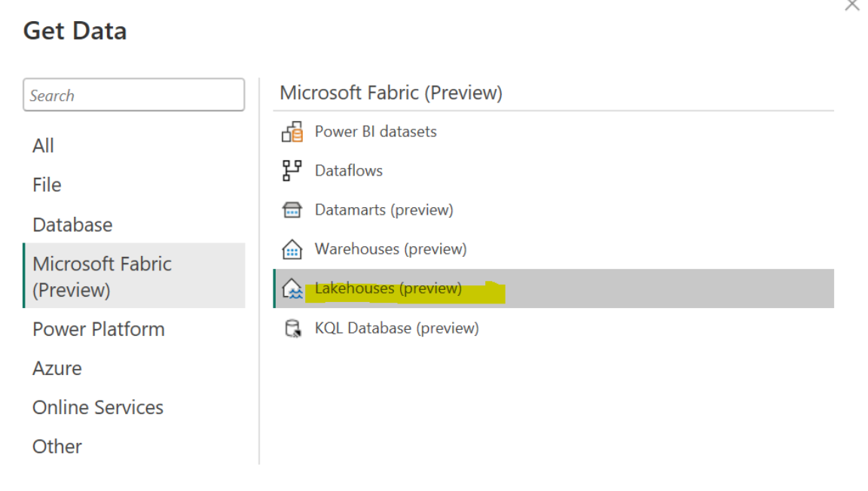Focus the Search input field

click(x=133, y=95)
